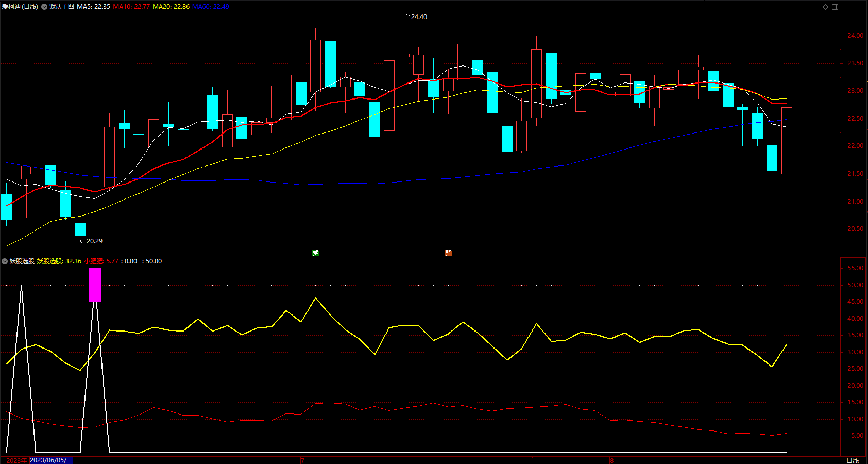This screenshot has width=868, height=464.
Task: Click the 24.40 high price annotation
Action: coord(419,17)
